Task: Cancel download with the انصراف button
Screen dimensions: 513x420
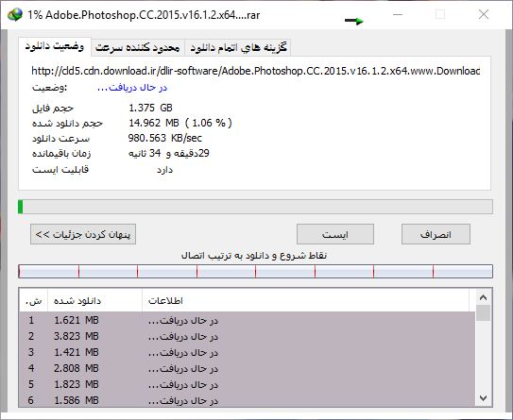Action: coord(436,234)
